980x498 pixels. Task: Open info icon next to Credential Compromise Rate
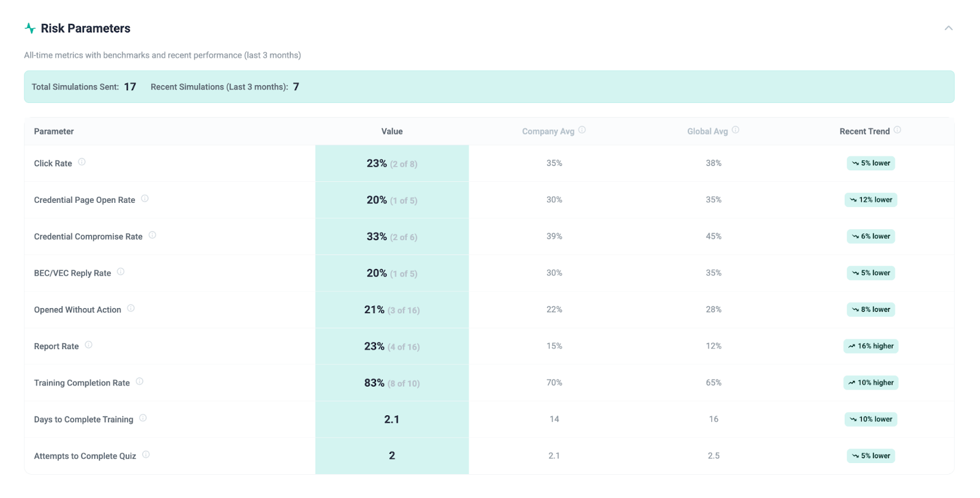(152, 235)
